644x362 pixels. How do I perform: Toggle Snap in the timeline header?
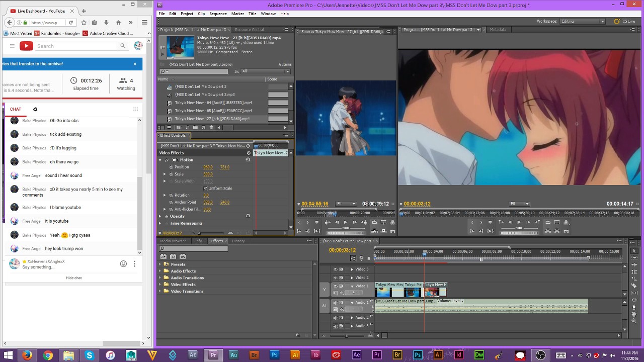pyautogui.click(x=353, y=258)
